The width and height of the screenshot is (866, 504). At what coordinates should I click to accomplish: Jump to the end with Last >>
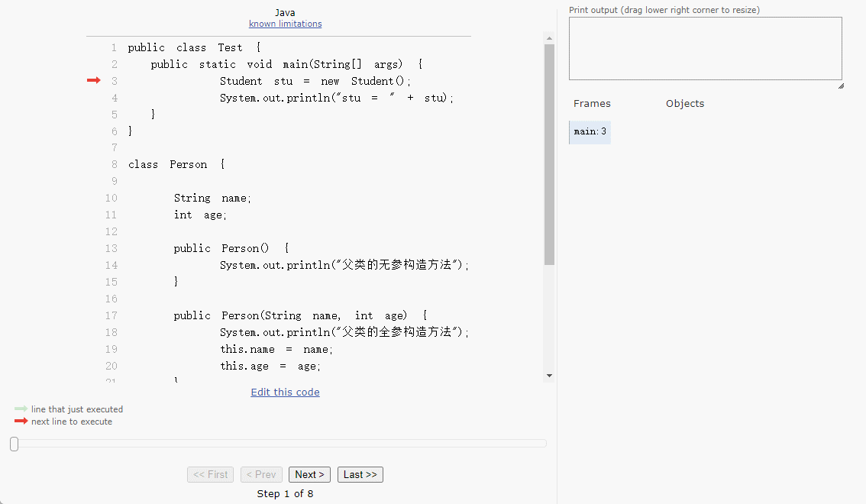pos(360,474)
